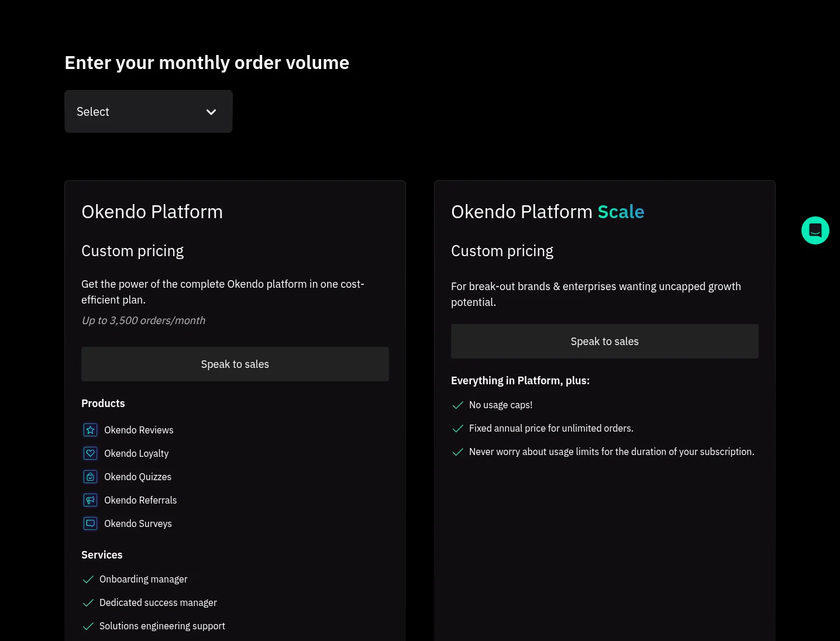Viewport: 840px width, 641px height.
Task: Click Speak to sales in Okendo Platform card
Action: pos(235,364)
